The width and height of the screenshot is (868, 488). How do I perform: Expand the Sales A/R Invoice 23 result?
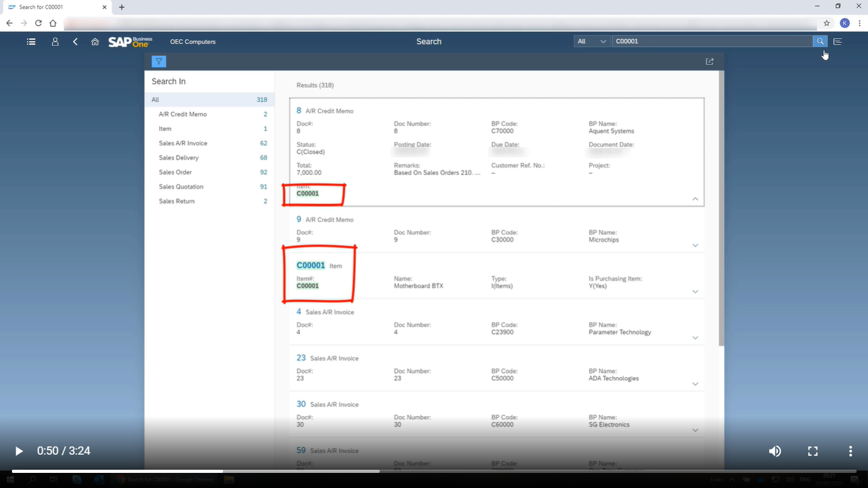pyautogui.click(x=695, y=384)
